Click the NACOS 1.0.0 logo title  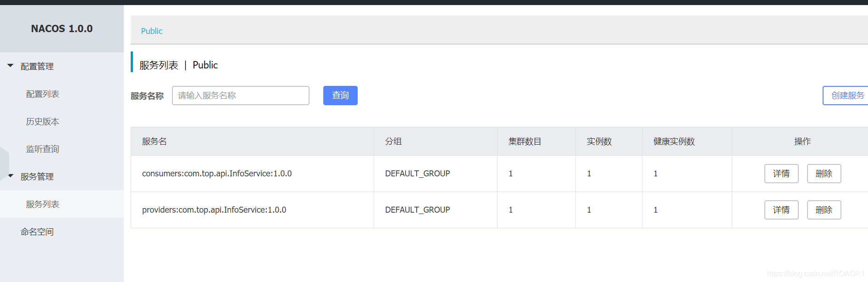62,28
